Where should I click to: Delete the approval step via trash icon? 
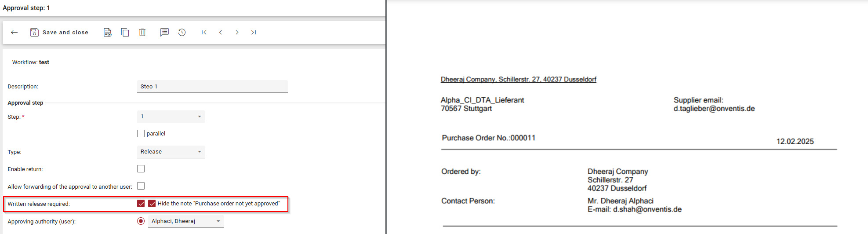pos(142,32)
